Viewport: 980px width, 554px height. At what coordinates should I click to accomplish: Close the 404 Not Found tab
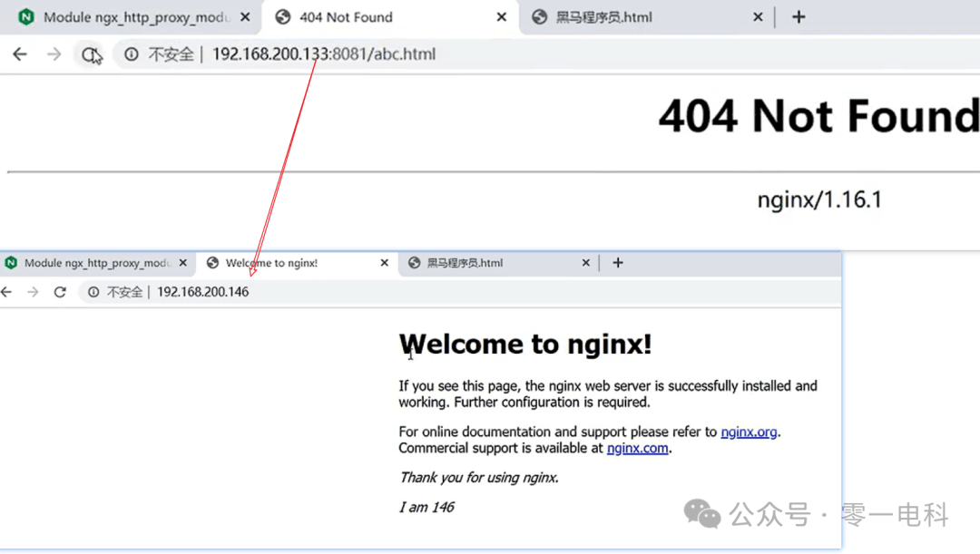pos(501,17)
